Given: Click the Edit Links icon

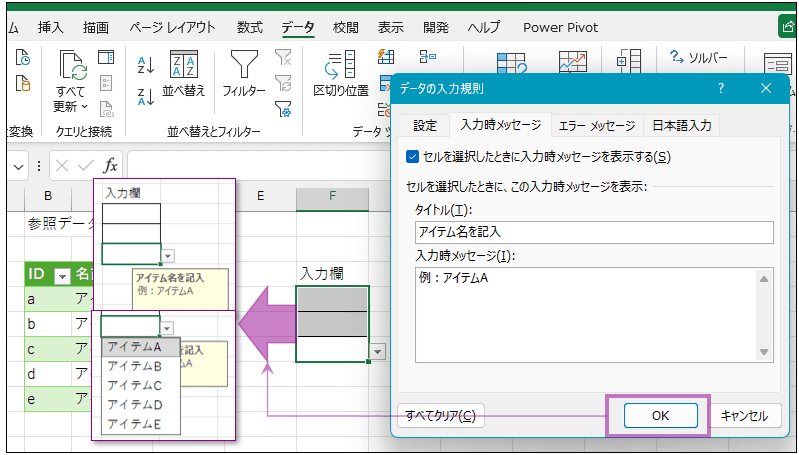Looking at the screenshot, I should [106, 108].
